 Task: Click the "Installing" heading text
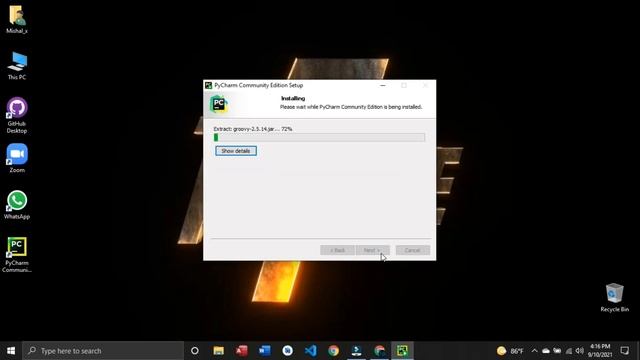pos(293,98)
